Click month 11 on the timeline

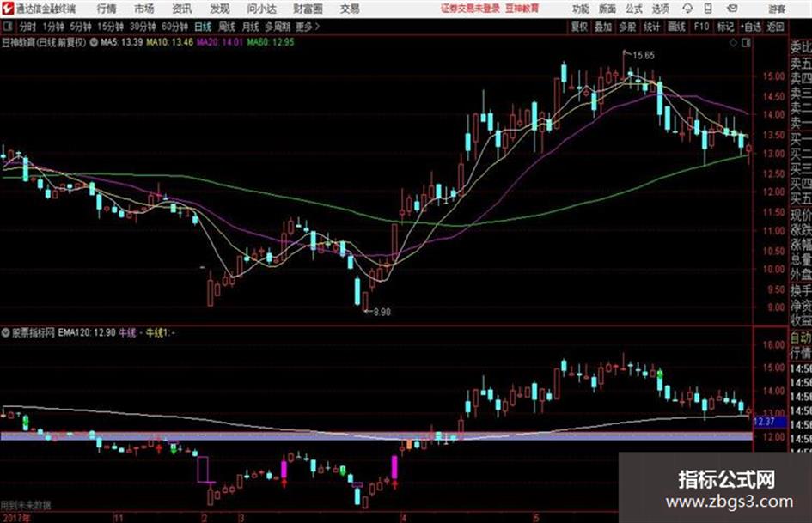tap(118, 517)
